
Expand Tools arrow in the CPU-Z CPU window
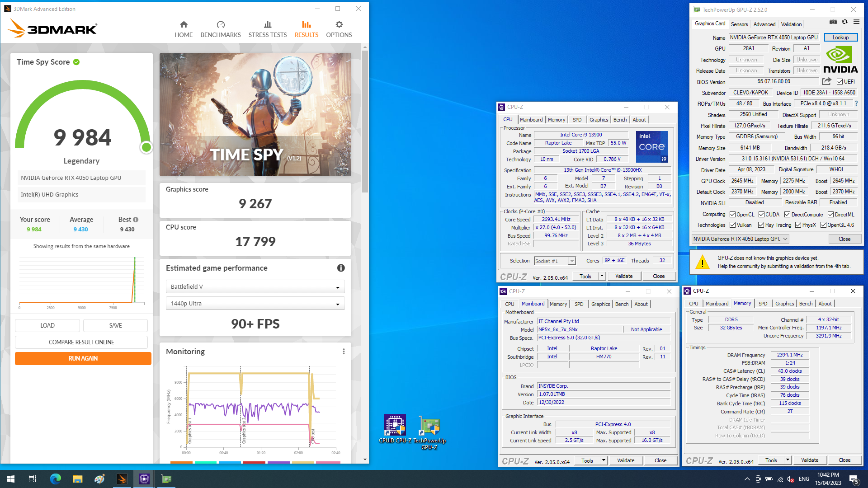point(602,276)
